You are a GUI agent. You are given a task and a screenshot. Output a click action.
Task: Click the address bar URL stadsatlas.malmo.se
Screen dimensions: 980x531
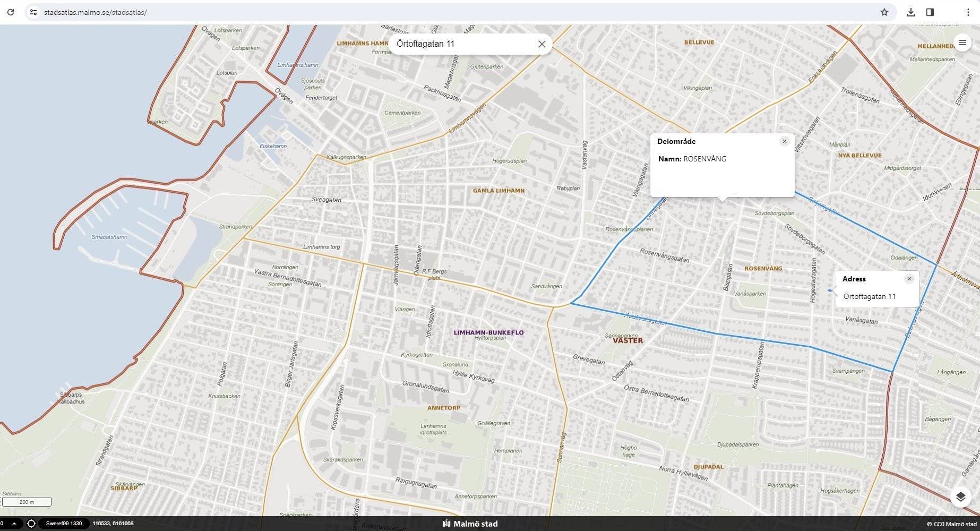click(x=96, y=12)
